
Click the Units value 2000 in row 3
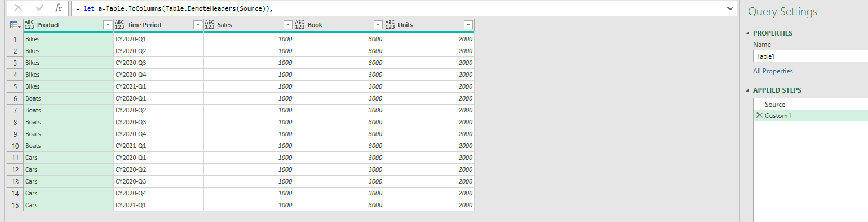[429, 63]
